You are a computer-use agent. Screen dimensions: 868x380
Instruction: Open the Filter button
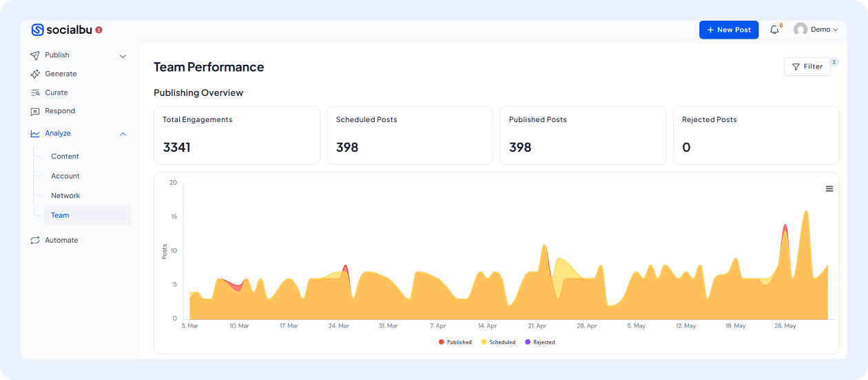pyautogui.click(x=807, y=67)
